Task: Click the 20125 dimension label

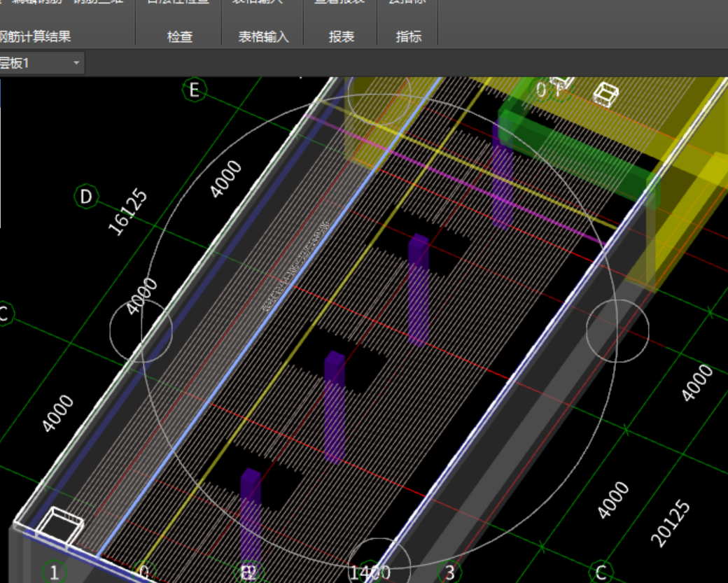Action: (671, 523)
